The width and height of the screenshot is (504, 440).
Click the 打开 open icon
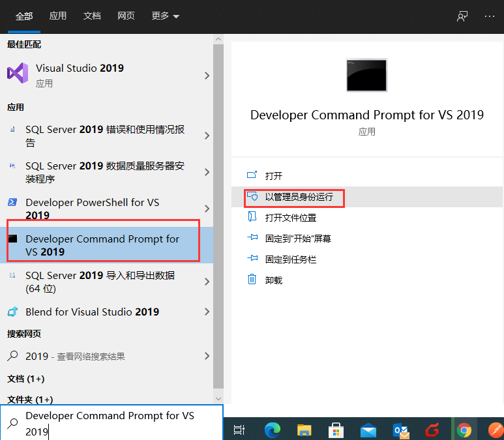pyautogui.click(x=252, y=175)
